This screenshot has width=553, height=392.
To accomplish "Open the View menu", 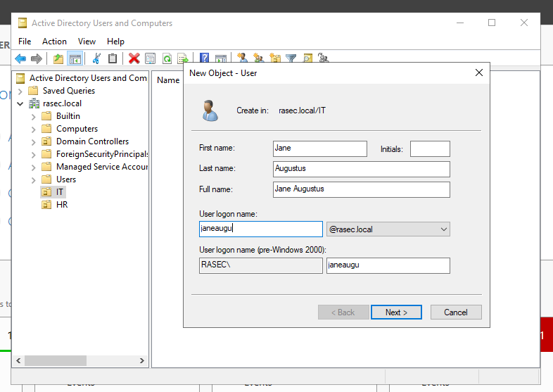I will point(87,42).
